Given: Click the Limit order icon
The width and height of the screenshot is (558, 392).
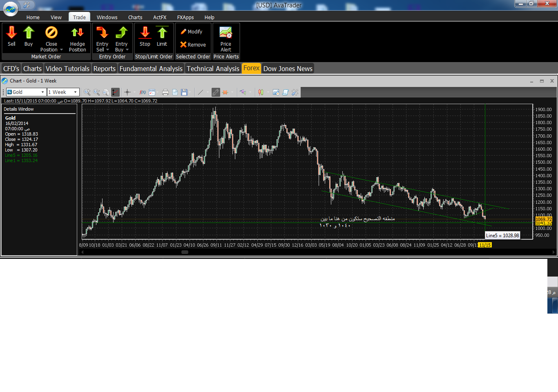Looking at the screenshot, I should tap(162, 33).
